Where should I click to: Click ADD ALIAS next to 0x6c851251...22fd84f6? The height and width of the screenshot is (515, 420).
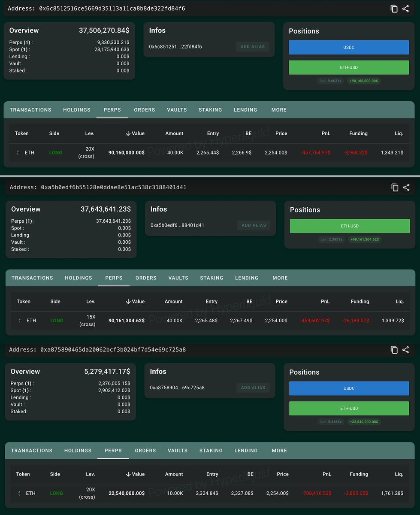tap(253, 47)
